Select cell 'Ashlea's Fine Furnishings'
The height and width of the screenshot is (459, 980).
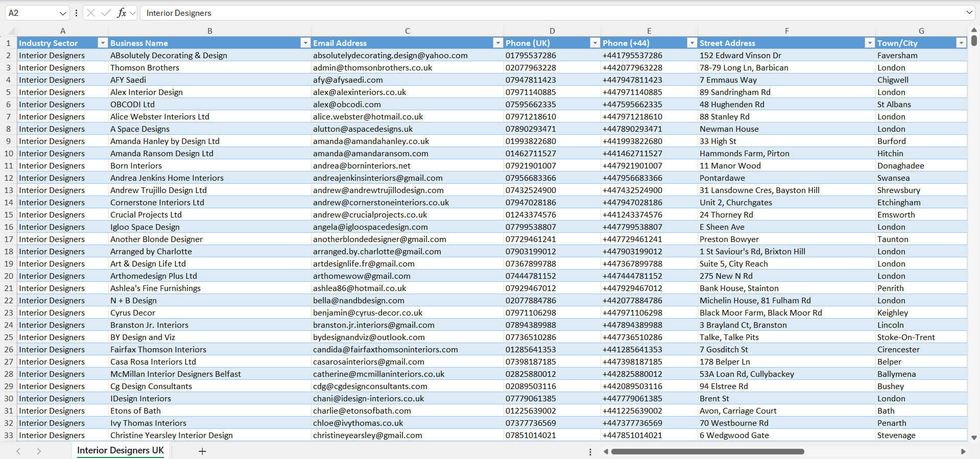click(x=210, y=288)
